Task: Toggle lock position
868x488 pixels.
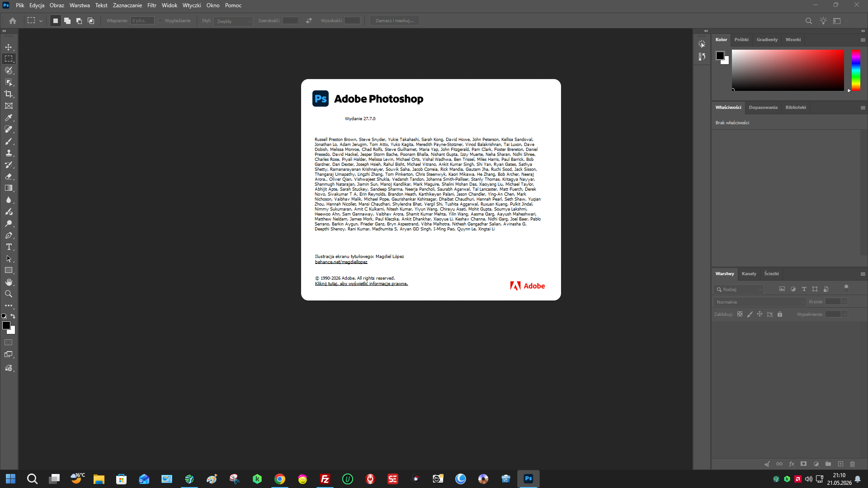Action: click(x=760, y=314)
